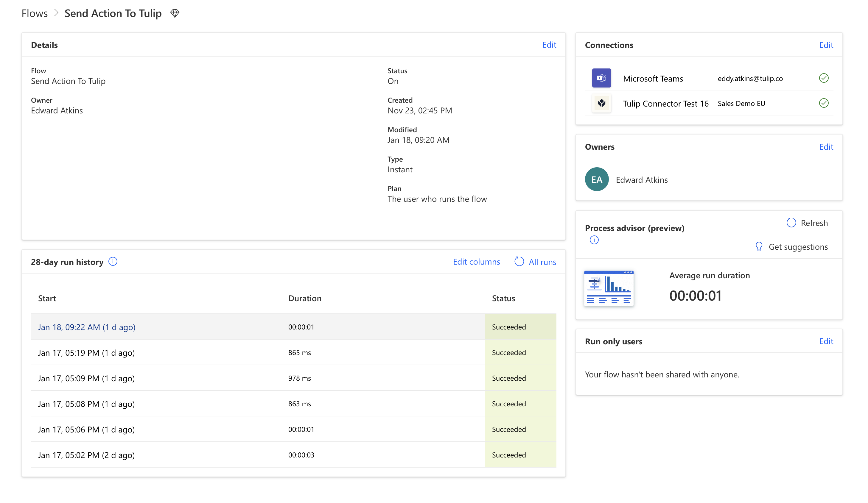Image resolution: width=868 pixels, height=503 pixels.
Task: Open Edit columns for run history
Action: [476, 262]
